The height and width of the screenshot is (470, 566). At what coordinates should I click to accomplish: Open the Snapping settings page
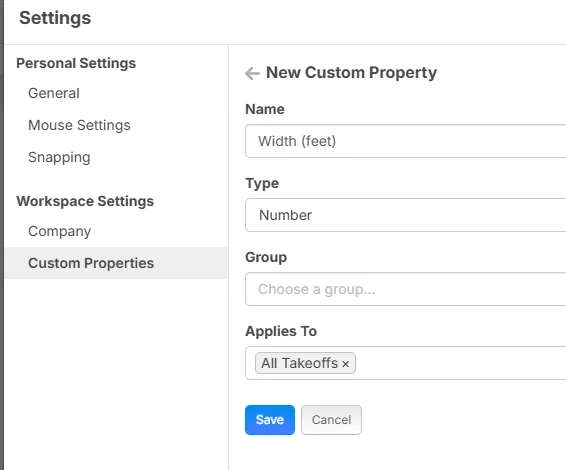tap(59, 157)
